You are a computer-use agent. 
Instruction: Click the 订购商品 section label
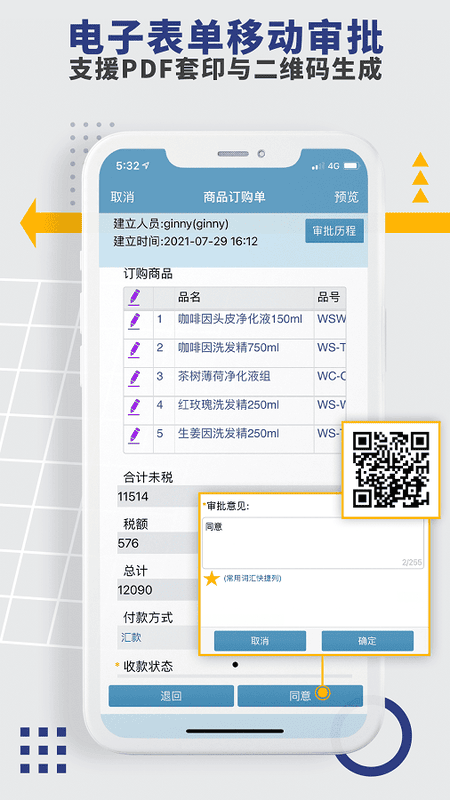(148, 274)
